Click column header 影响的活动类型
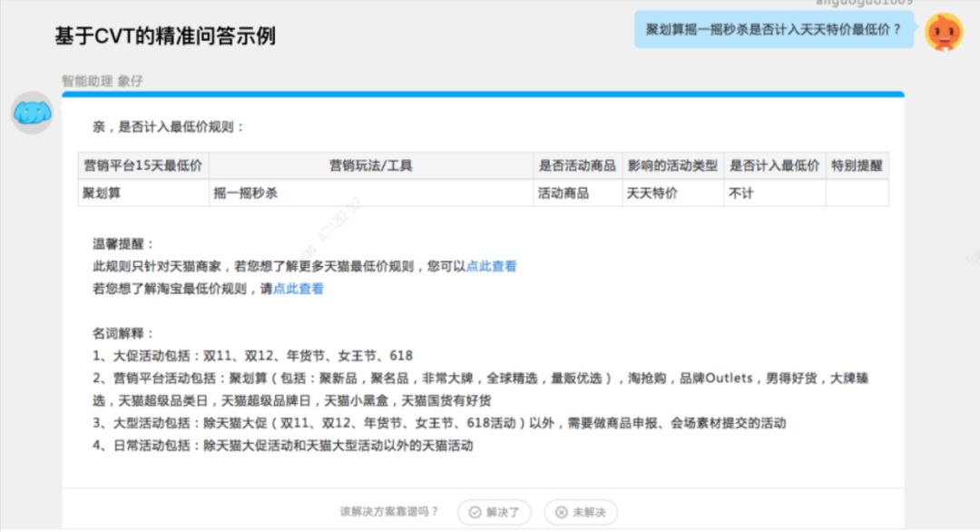This screenshot has width=980, height=532. (x=672, y=165)
